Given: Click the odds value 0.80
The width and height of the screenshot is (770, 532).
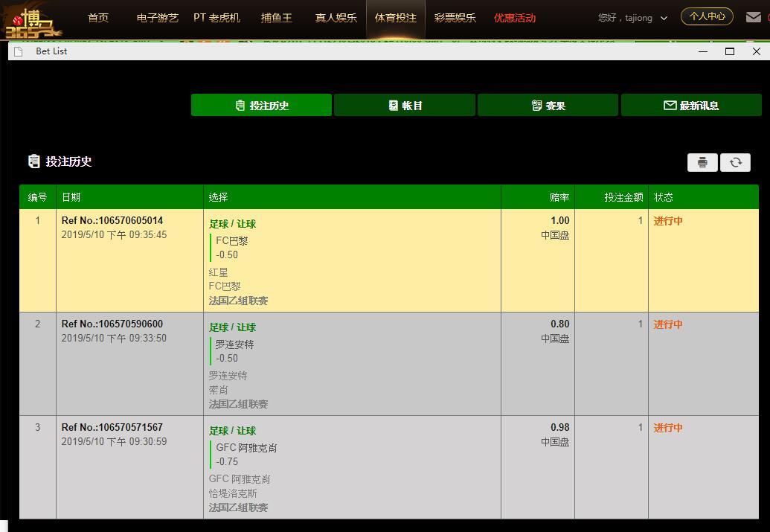Looking at the screenshot, I should coord(559,324).
